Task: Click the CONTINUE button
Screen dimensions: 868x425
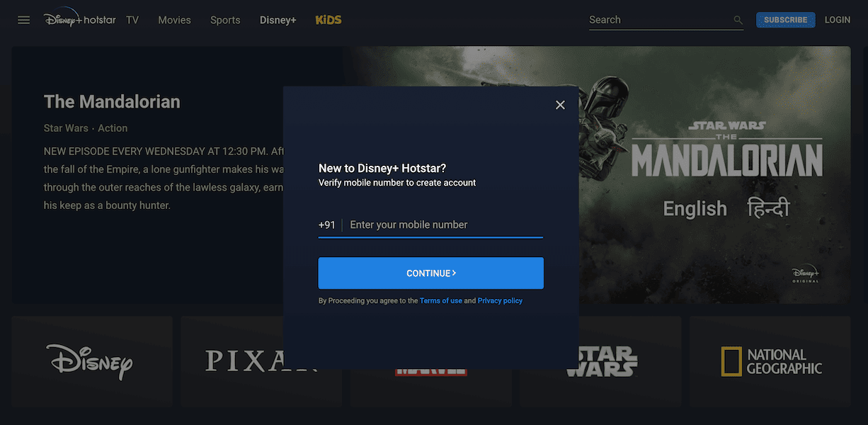Action: point(430,273)
